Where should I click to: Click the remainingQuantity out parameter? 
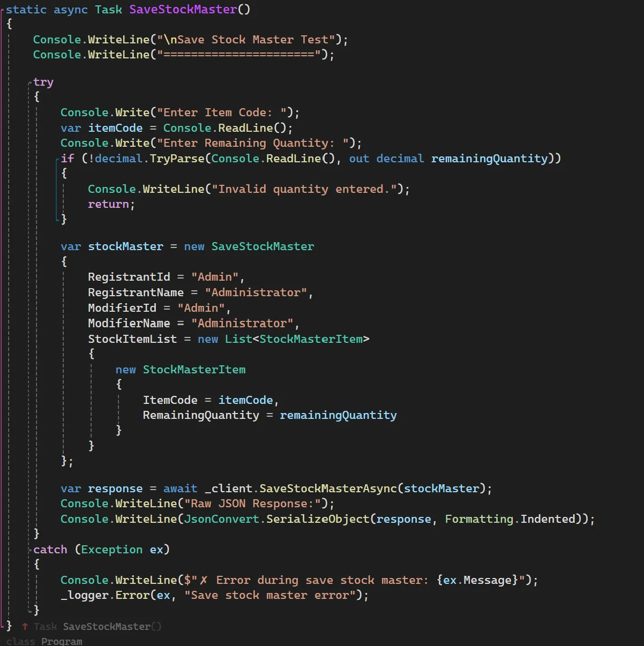point(489,159)
